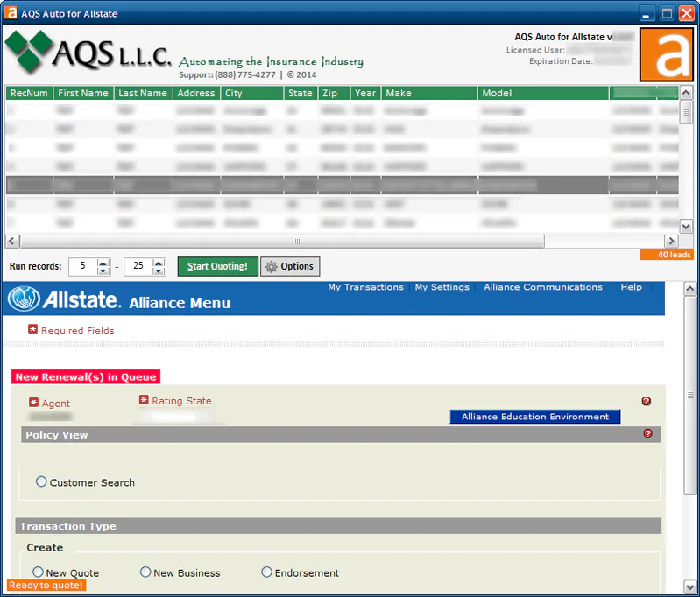Sort by Address column header
The image size is (700, 597).
[x=196, y=93]
